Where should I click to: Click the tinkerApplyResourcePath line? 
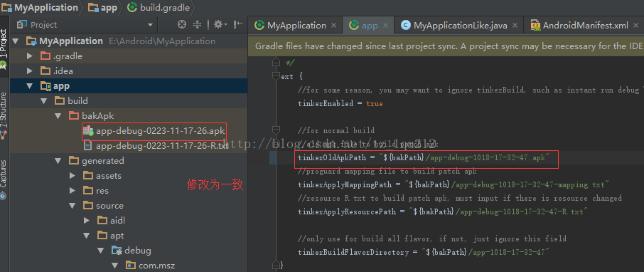tap(443, 212)
